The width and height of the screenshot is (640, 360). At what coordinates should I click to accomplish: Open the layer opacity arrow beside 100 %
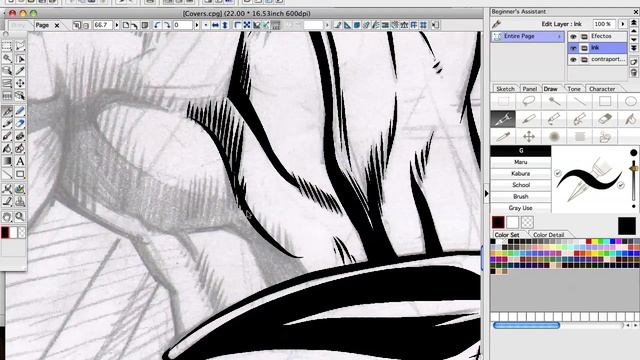[622, 24]
